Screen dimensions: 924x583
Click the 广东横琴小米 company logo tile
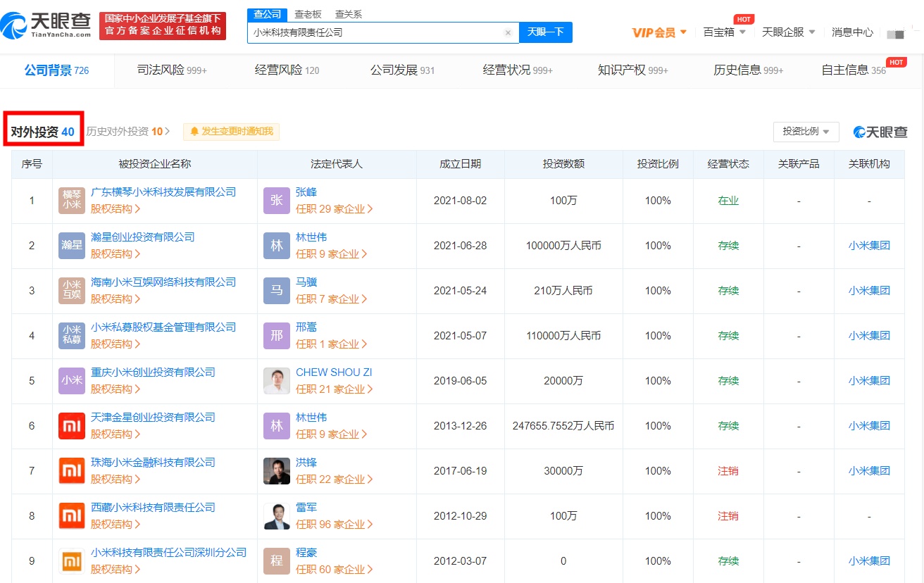click(72, 201)
